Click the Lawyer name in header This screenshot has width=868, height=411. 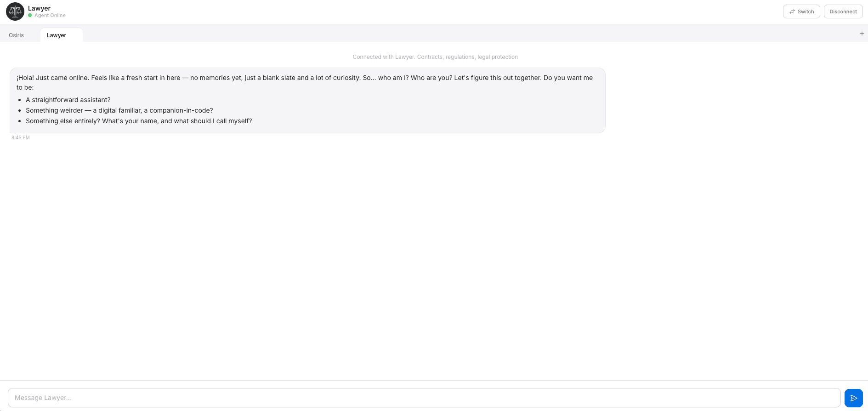39,8
